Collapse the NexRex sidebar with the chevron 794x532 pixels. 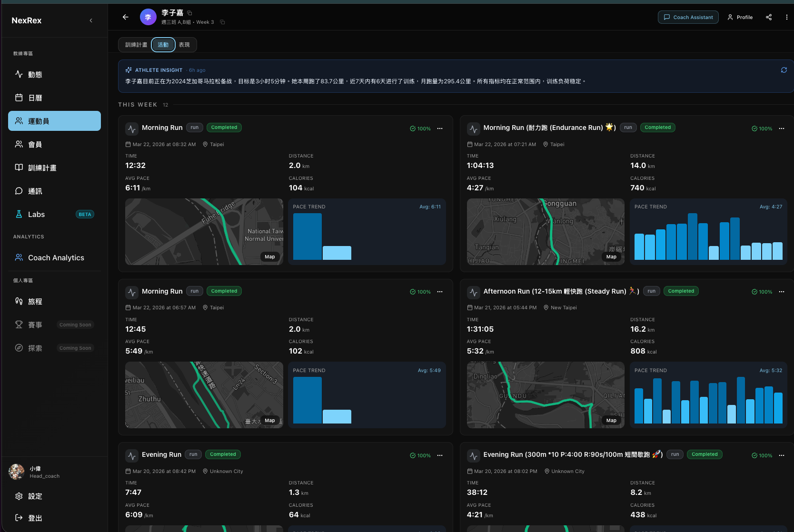(x=91, y=20)
